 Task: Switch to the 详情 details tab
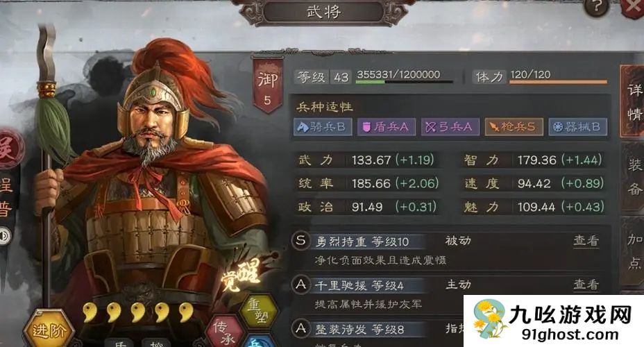click(x=633, y=101)
